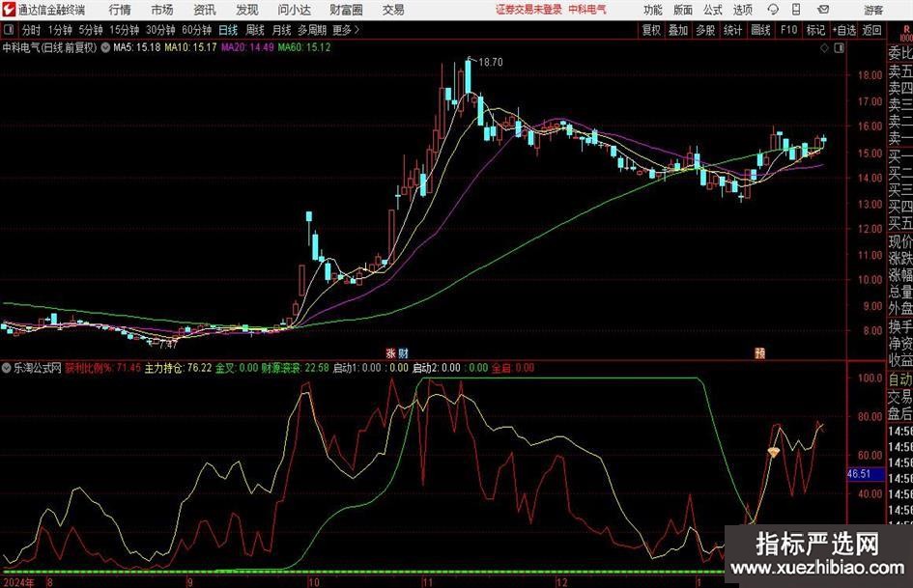Image resolution: width=913 pixels, height=588 pixels.
Task: Click the 复权 toolbar button
Action: pos(651,30)
